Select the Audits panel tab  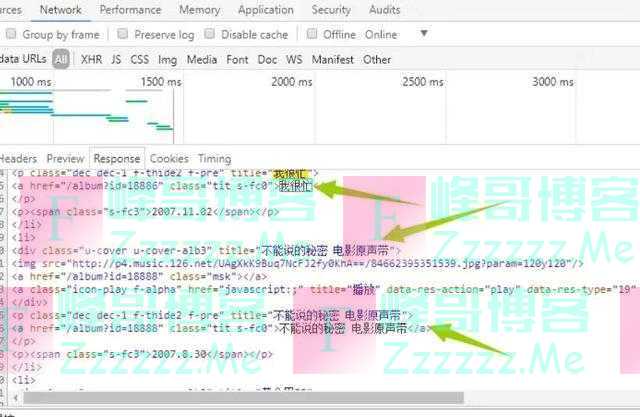[385, 10]
